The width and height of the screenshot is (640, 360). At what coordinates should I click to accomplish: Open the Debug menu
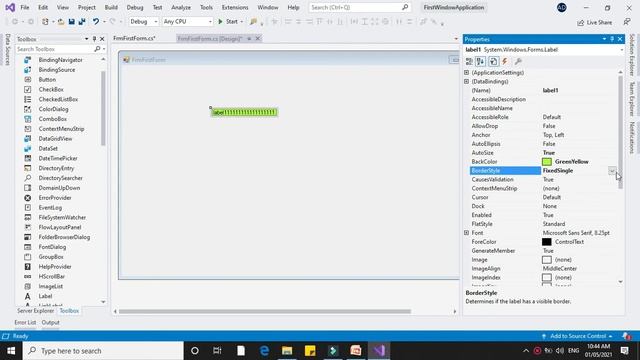point(135,7)
